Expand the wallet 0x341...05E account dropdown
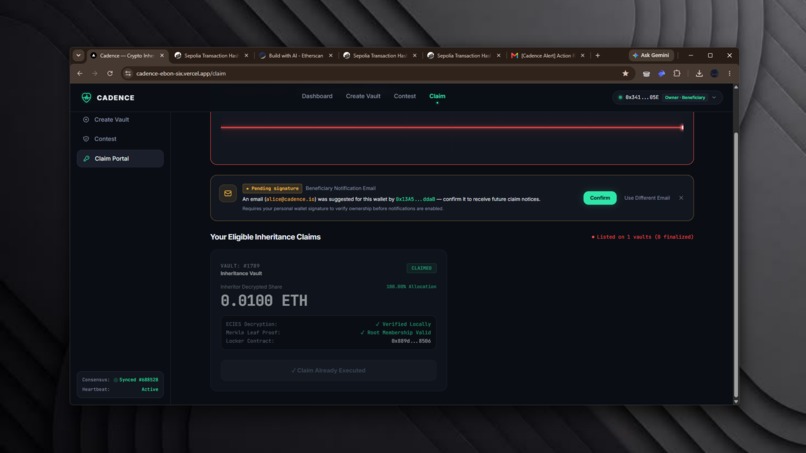Image resolution: width=806 pixels, height=453 pixels. coord(714,98)
